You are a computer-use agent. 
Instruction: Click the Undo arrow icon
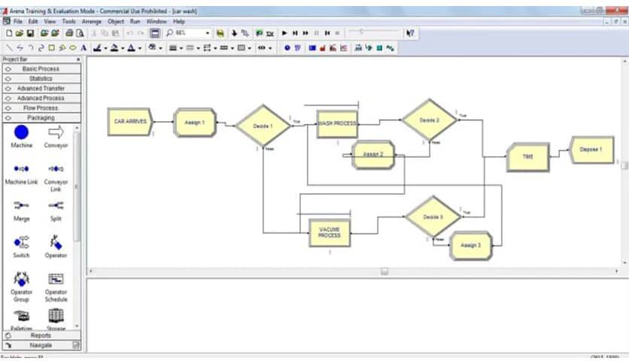[x=129, y=33]
